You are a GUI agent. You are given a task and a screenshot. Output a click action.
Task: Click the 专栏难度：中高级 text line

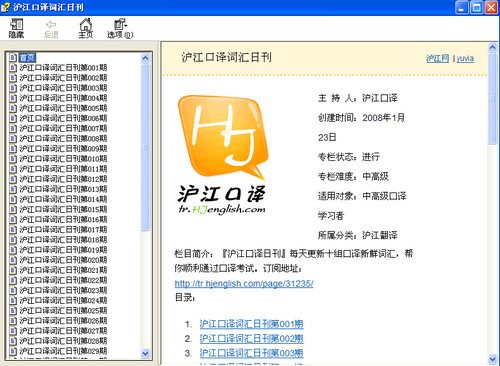(353, 176)
